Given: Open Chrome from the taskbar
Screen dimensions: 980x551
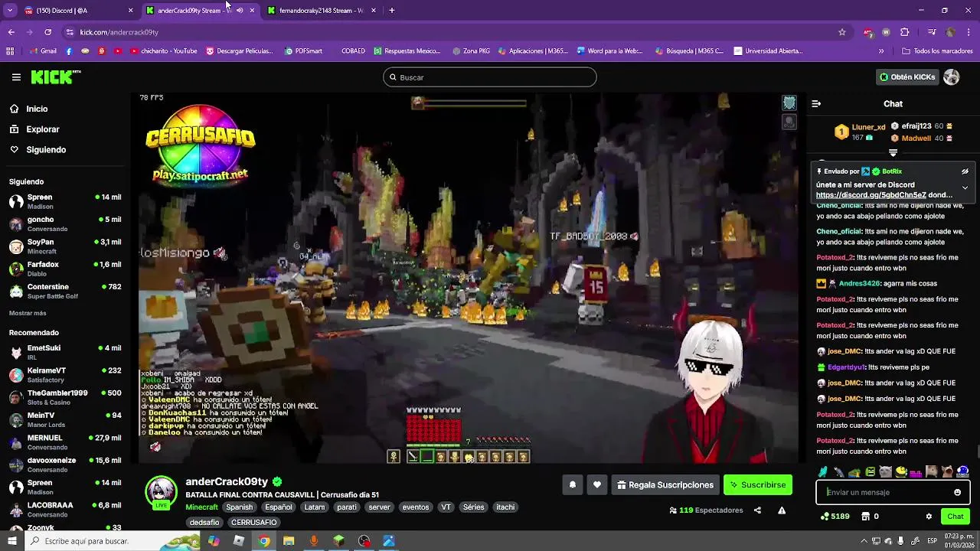Looking at the screenshot, I should click(263, 541).
